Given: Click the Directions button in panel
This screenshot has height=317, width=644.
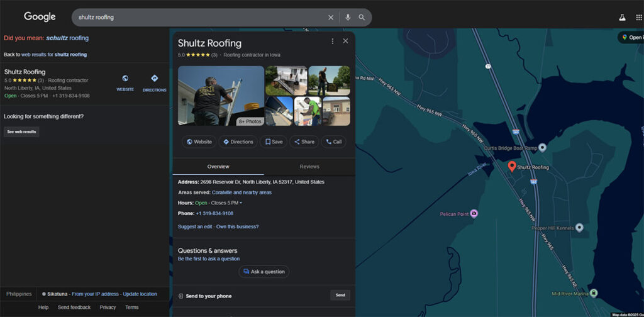Looking at the screenshot, I should coord(238,142).
